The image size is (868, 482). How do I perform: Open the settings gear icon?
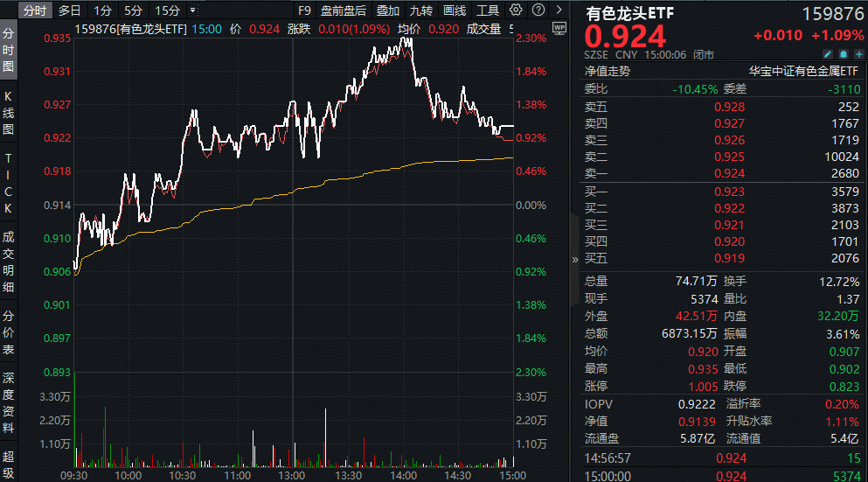[516, 10]
